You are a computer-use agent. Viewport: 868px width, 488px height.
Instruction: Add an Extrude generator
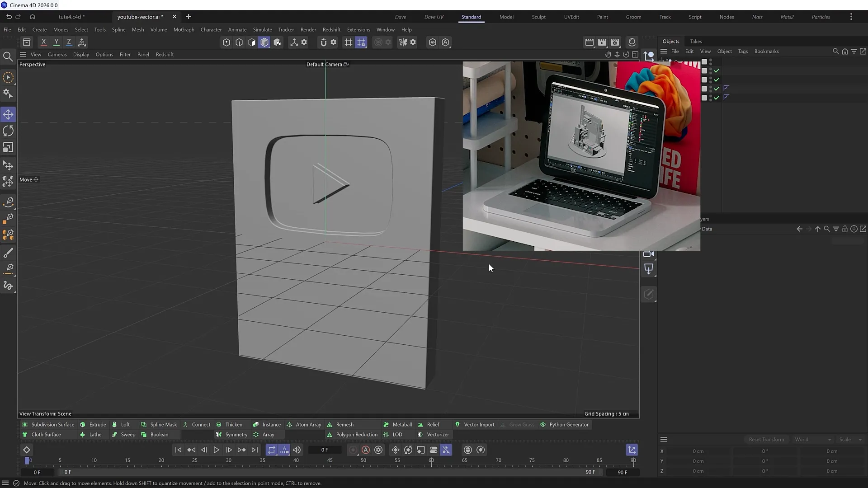[93, 424]
